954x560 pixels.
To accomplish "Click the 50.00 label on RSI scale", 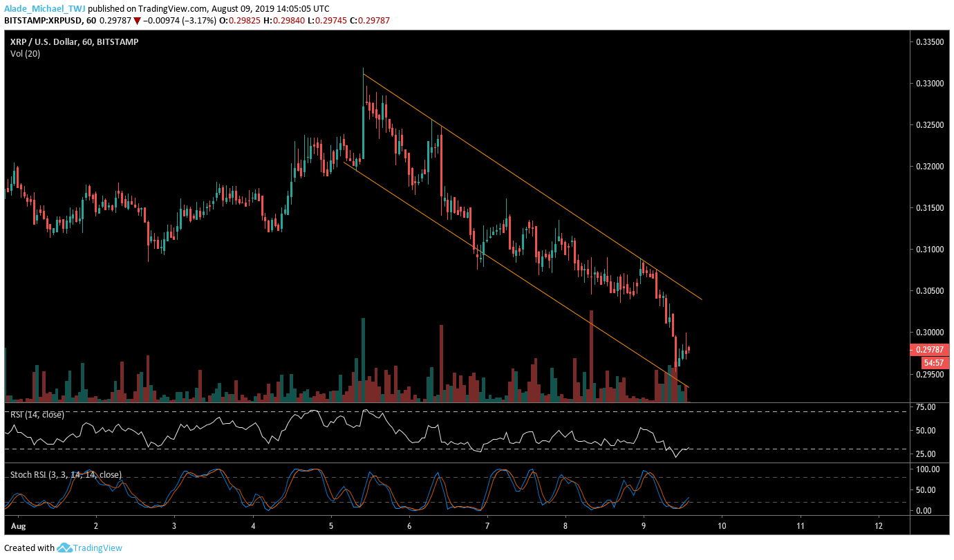I will click(926, 430).
